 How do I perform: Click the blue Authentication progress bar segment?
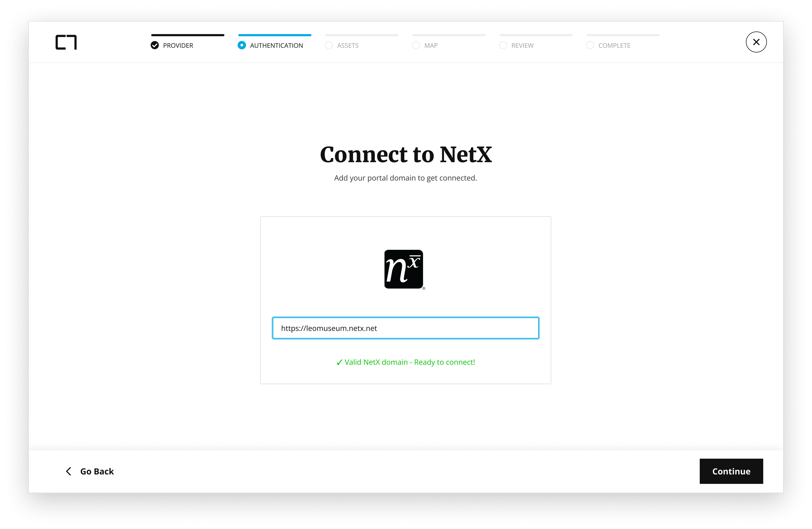[275, 35]
